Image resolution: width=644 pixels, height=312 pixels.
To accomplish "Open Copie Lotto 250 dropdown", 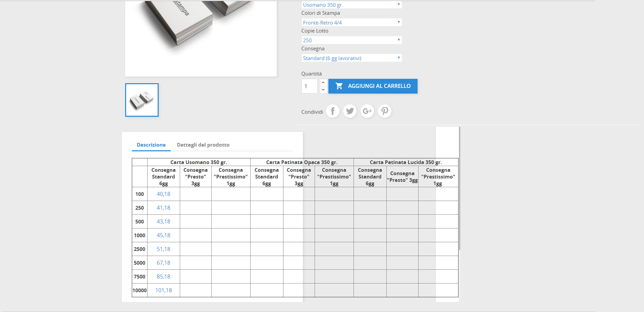I will pyautogui.click(x=351, y=40).
